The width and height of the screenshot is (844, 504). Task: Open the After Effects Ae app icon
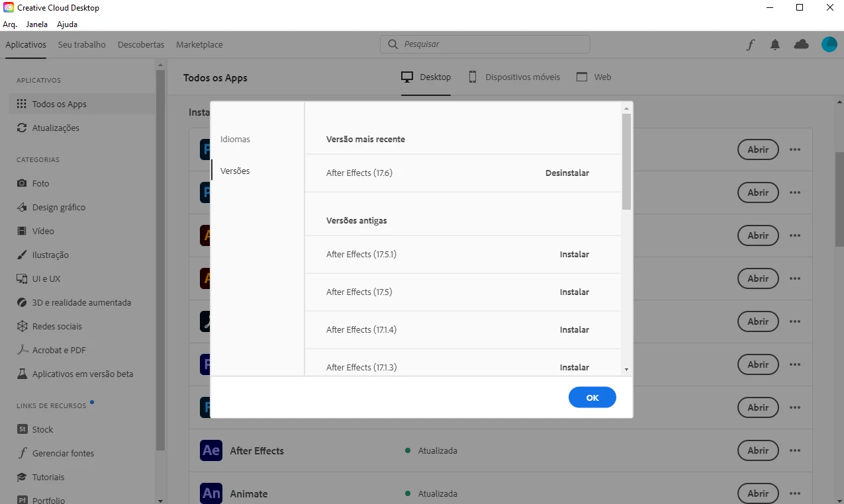[x=211, y=450]
